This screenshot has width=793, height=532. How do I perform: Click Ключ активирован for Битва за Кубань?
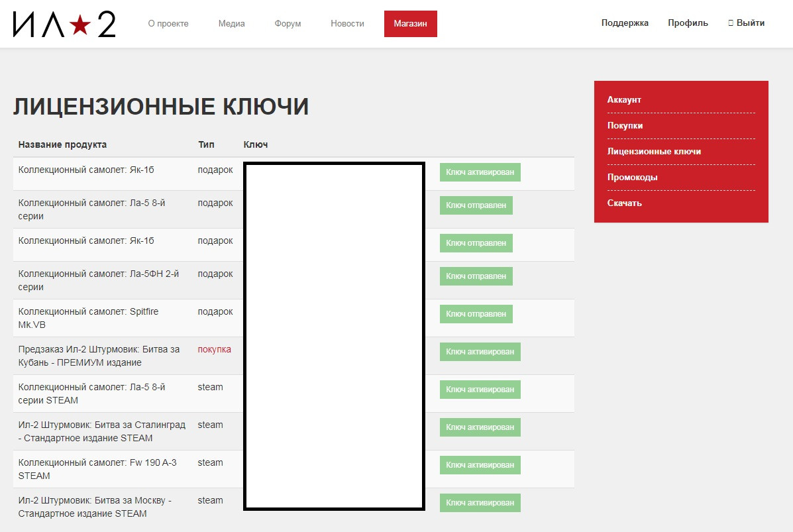click(x=480, y=351)
